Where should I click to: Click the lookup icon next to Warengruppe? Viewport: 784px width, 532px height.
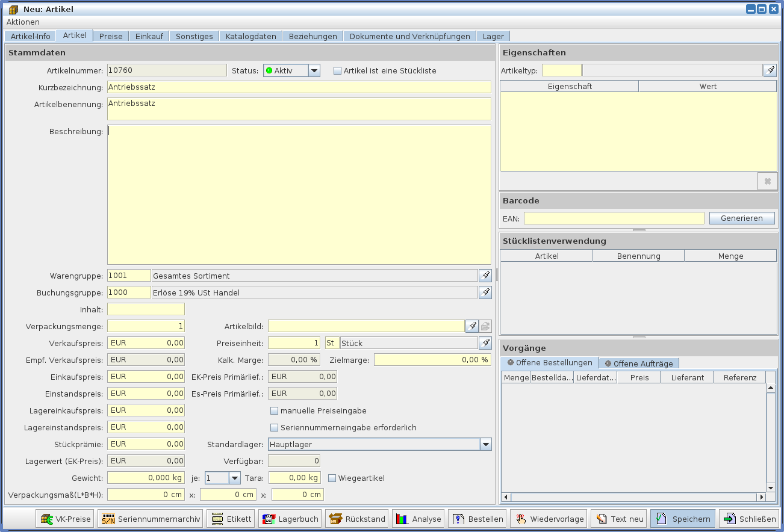click(485, 276)
